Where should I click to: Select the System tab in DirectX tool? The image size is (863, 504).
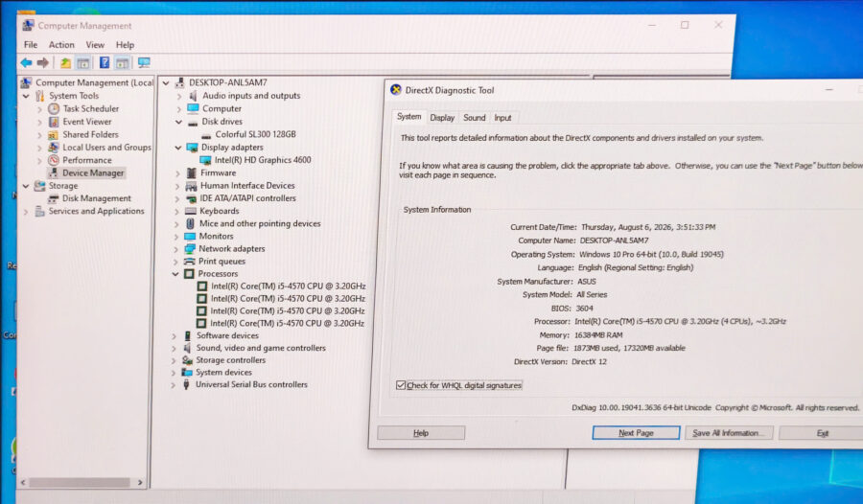(408, 117)
